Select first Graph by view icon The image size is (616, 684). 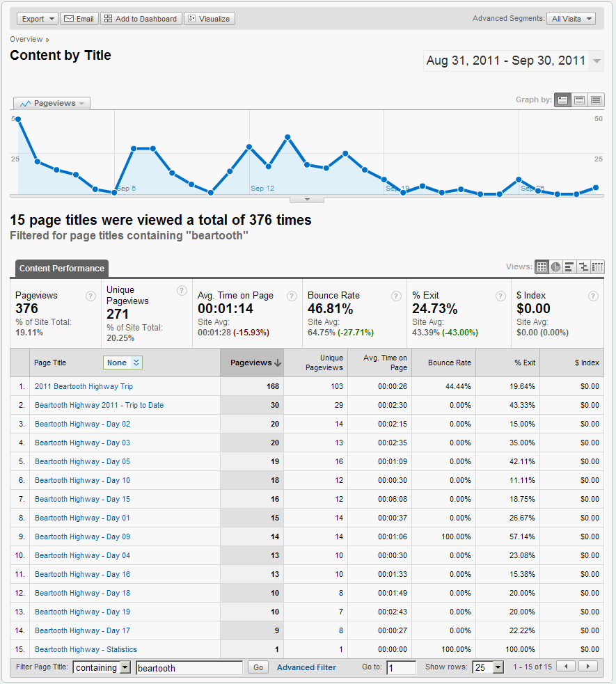point(563,100)
